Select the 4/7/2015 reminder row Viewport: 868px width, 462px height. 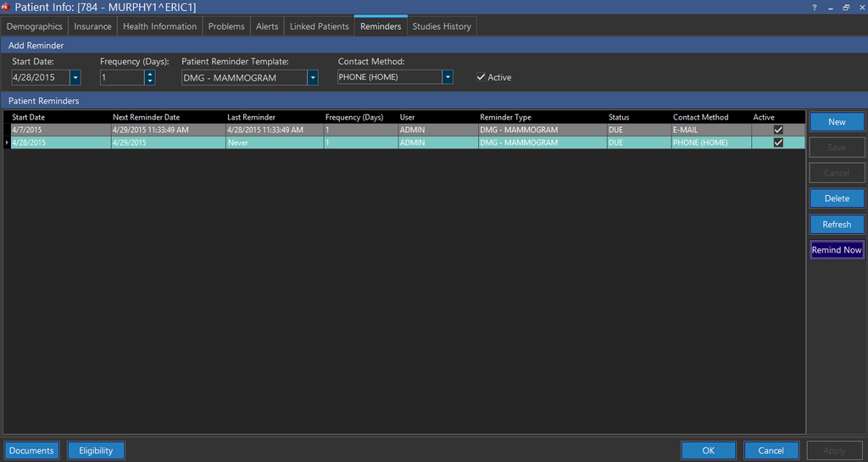[51, 130]
